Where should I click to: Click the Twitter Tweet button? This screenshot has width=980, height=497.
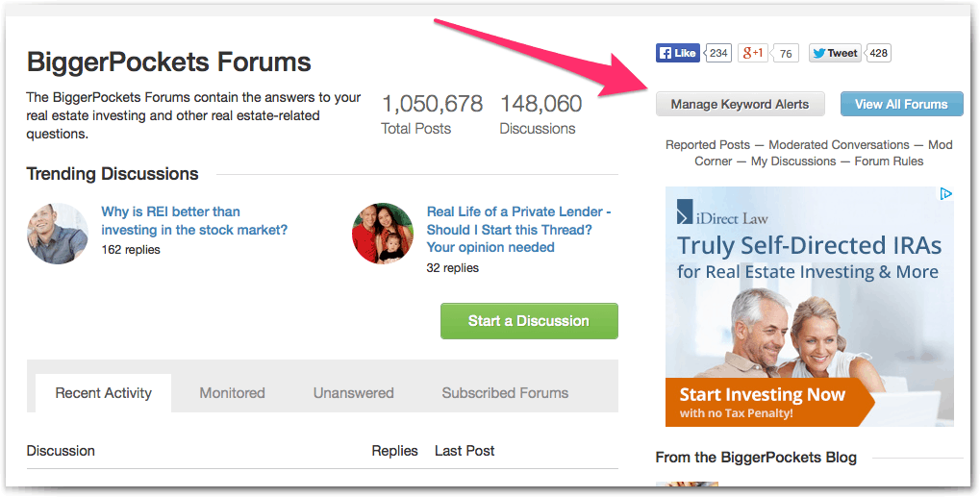click(835, 53)
